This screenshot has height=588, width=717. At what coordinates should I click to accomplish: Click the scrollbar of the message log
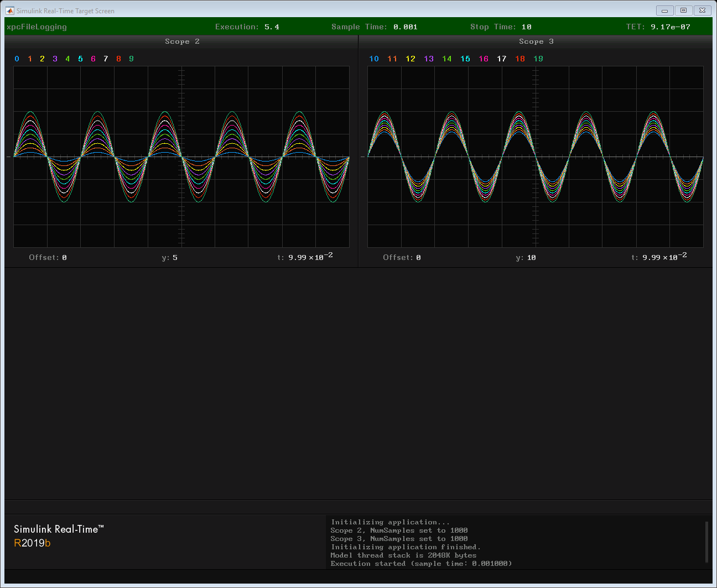tap(706, 542)
